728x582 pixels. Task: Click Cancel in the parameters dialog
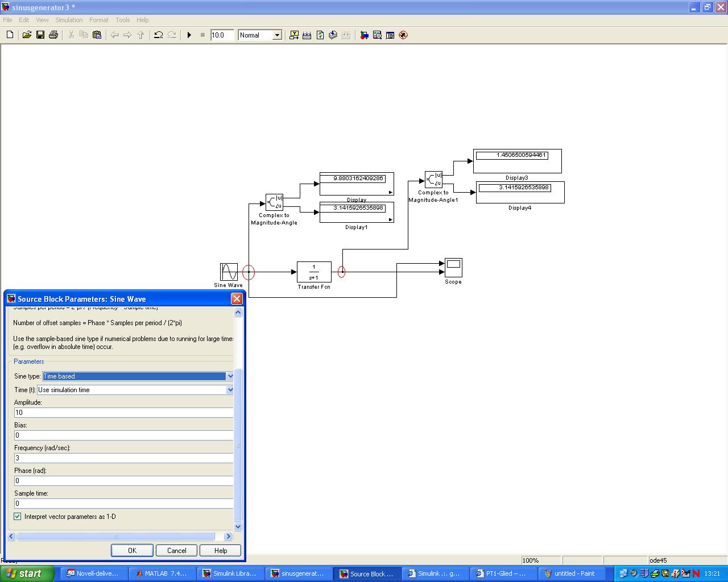pyautogui.click(x=176, y=550)
